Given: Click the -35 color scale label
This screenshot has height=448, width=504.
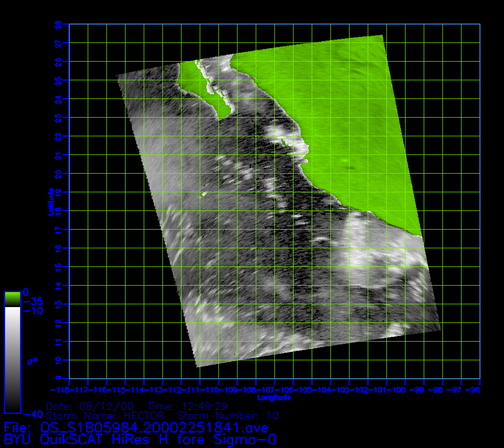Looking at the screenshot, I should [33, 301].
